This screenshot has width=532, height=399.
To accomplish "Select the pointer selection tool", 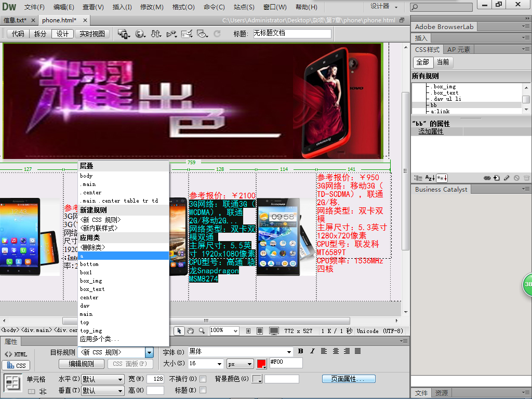I will pyautogui.click(x=179, y=330).
